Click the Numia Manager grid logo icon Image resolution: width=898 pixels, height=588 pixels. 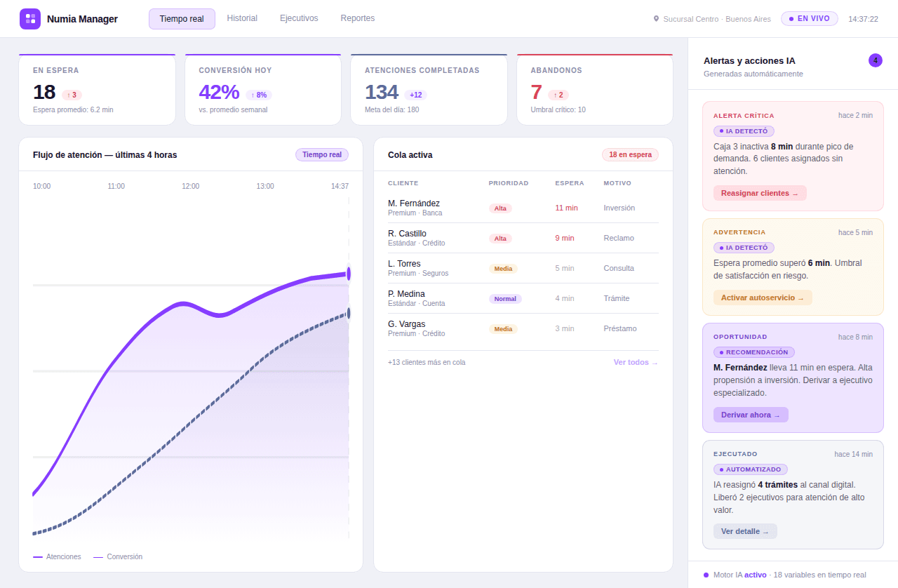29,18
